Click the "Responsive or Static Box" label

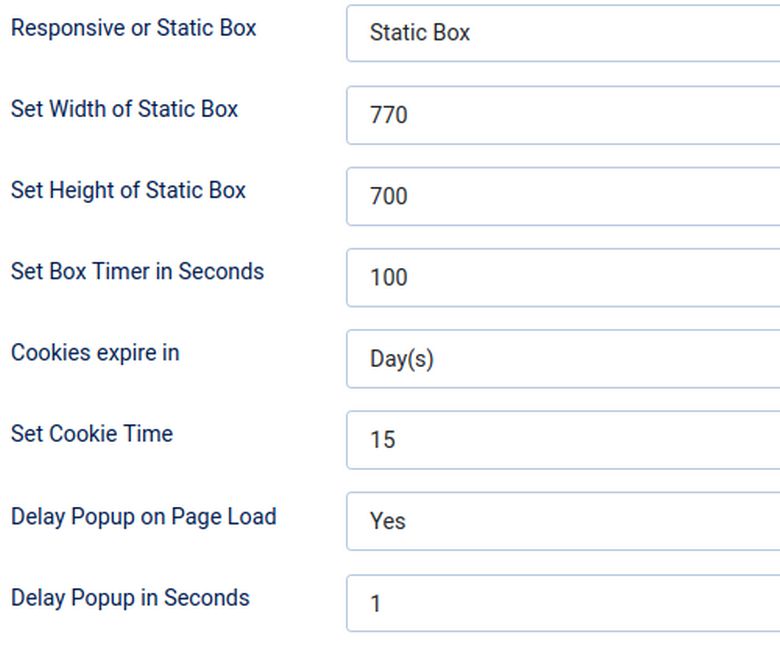[133, 28]
